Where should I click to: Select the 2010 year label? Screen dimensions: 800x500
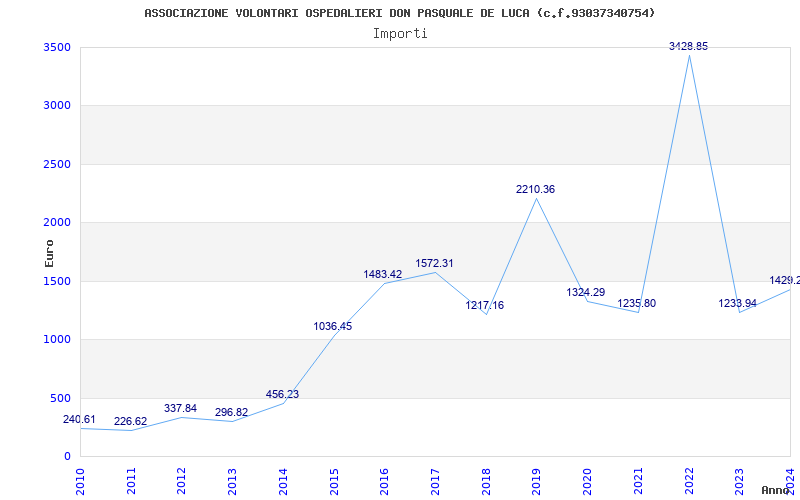click(x=80, y=481)
